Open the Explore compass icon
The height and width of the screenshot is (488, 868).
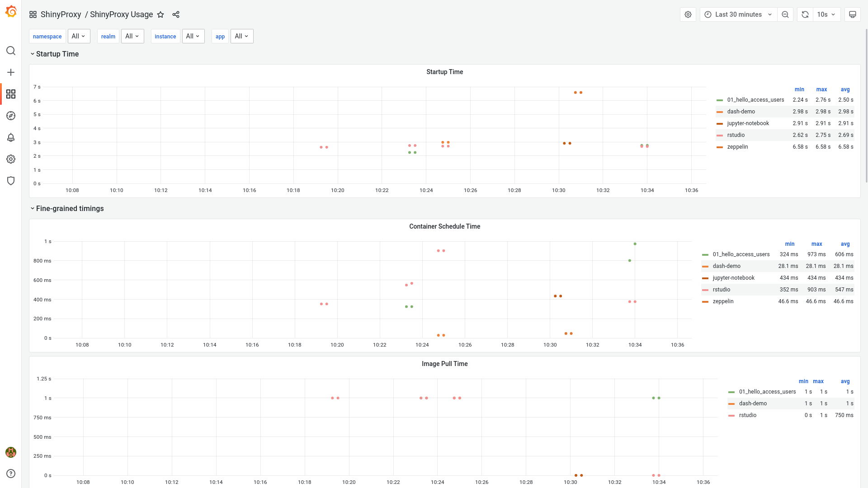tap(11, 116)
